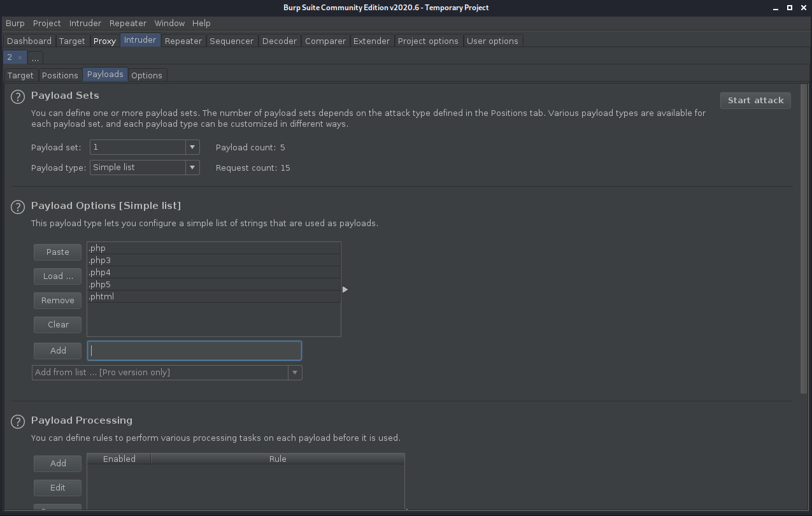Focus the new payload text field
Image resolution: width=812 pixels, height=516 pixels.
tap(194, 350)
